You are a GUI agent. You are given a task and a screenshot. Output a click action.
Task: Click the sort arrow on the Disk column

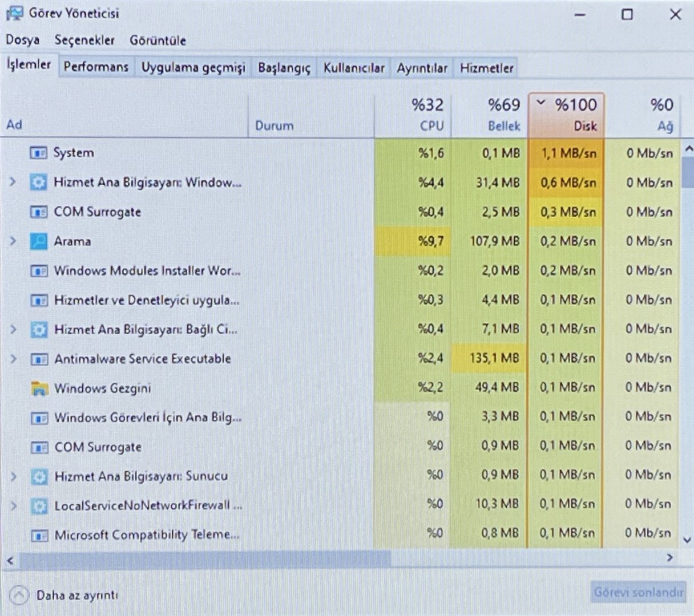[x=541, y=103]
